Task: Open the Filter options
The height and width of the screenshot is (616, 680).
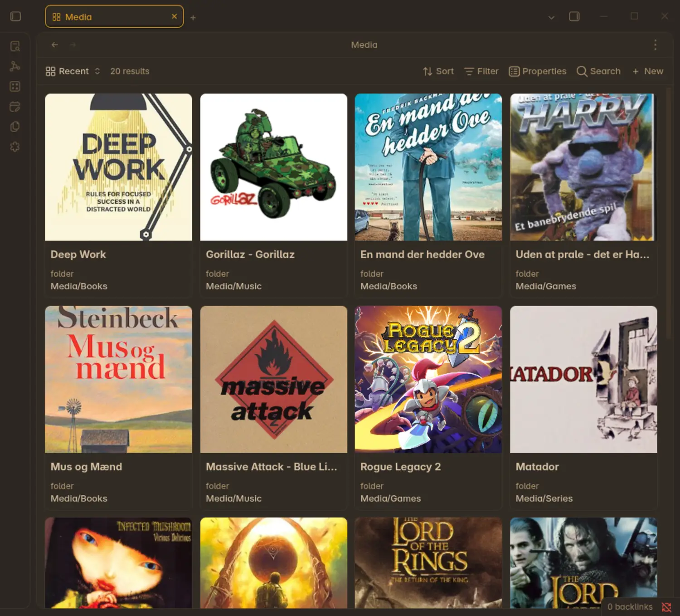Action: click(x=481, y=71)
